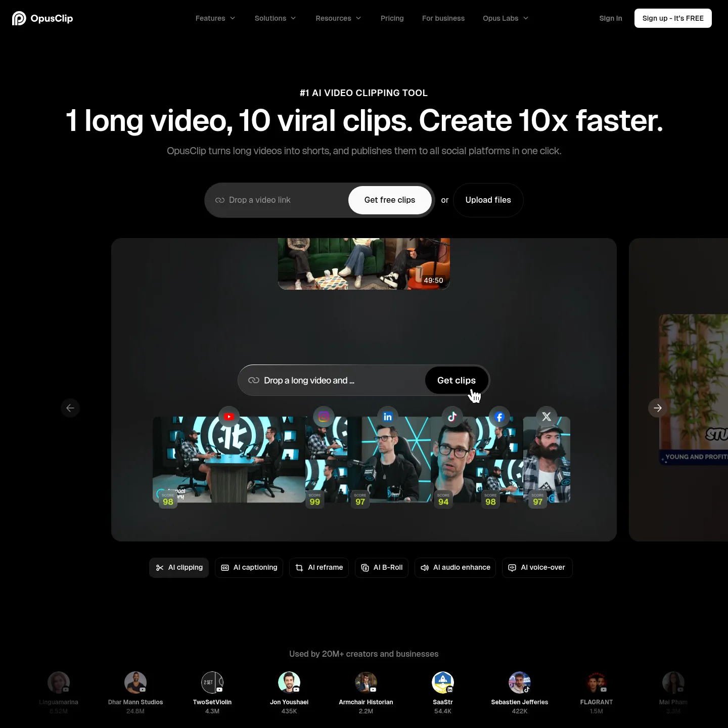Select the AI audio enhance tab
Viewport: 728px width, 728px height.
(455, 568)
